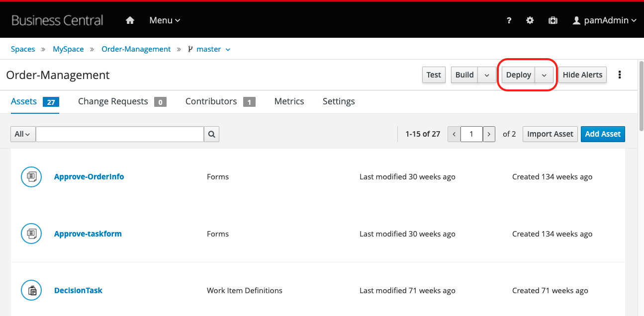
Task: Open the briefcase apps icon in the header
Action: click(552, 20)
